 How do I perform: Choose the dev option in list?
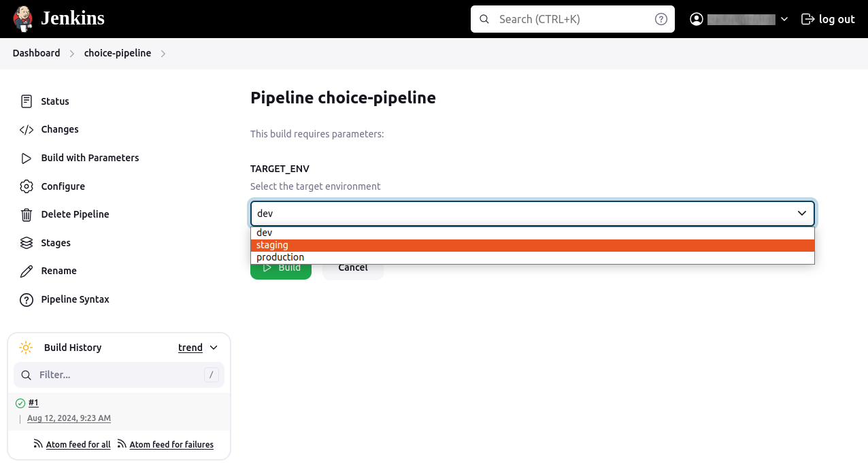tap(533, 233)
